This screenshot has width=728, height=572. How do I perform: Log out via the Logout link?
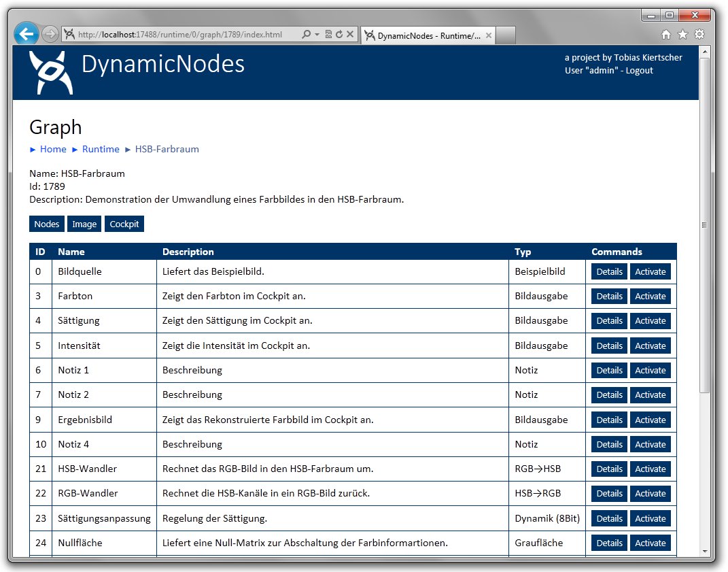[639, 70]
